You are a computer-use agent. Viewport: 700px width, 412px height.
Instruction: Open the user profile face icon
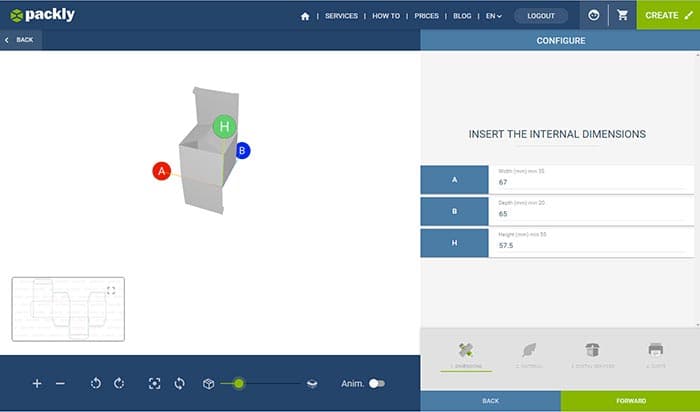pyautogui.click(x=594, y=15)
